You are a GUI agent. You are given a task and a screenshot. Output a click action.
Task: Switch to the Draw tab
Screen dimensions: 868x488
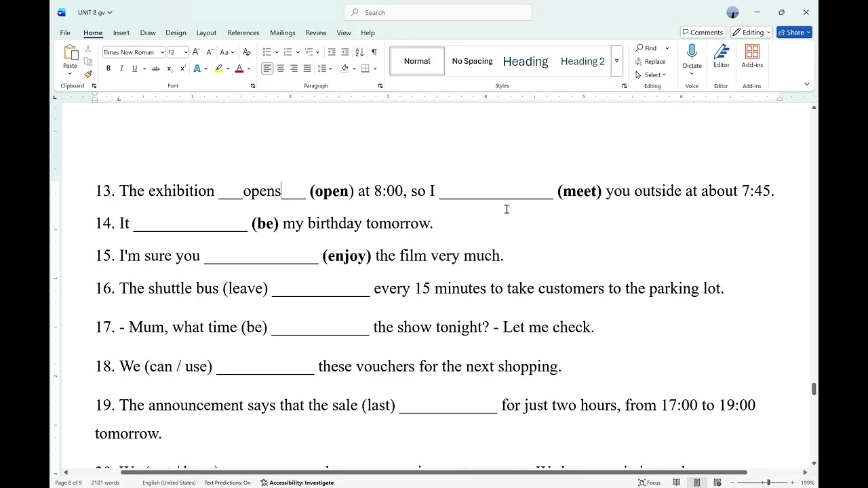pos(148,33)
